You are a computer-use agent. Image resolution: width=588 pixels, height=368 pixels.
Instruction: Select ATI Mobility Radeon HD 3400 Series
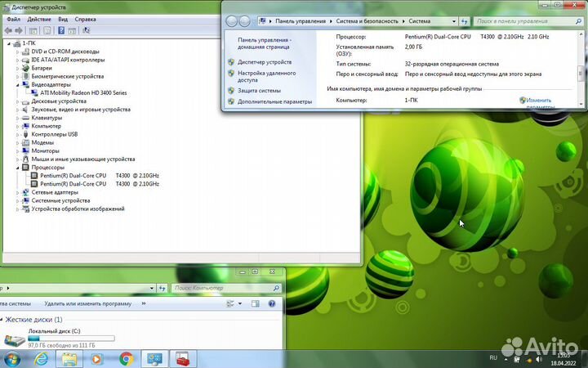pos(83,93)
